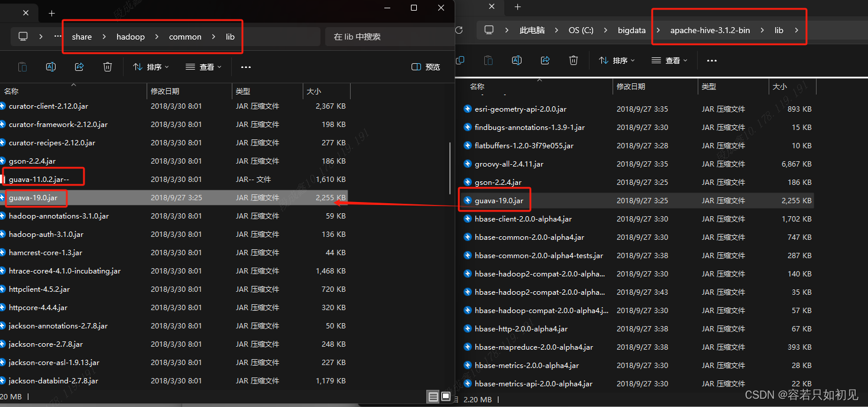868x407 pixels.
Task: Click share icon in hadoop lib window toolbar
Action: pos(79,67)
